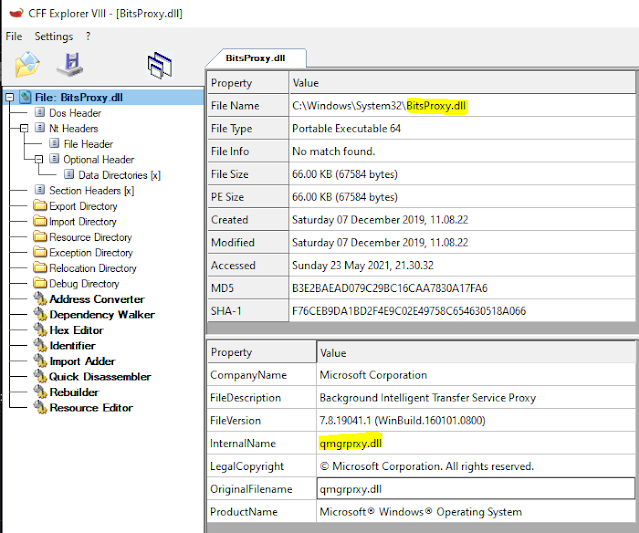639x533 pixels.
Task: Select the BitsProxy.dll document tab
Action: click(256, 58)
